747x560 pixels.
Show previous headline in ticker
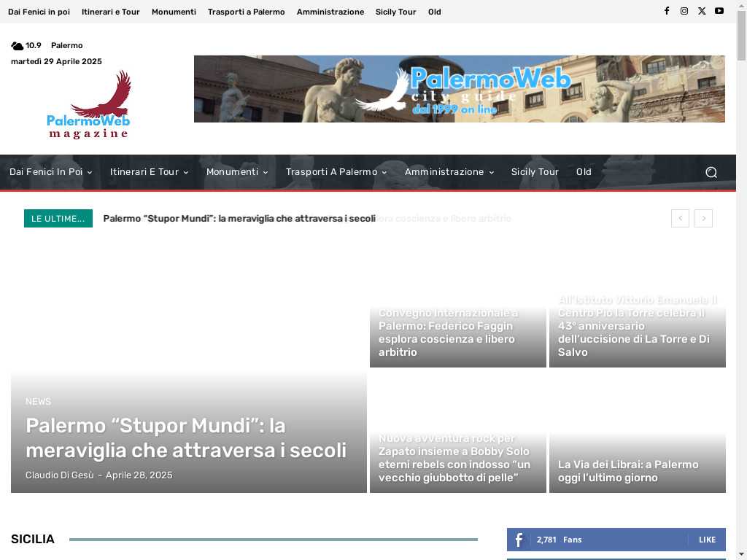tap(680, 218)
